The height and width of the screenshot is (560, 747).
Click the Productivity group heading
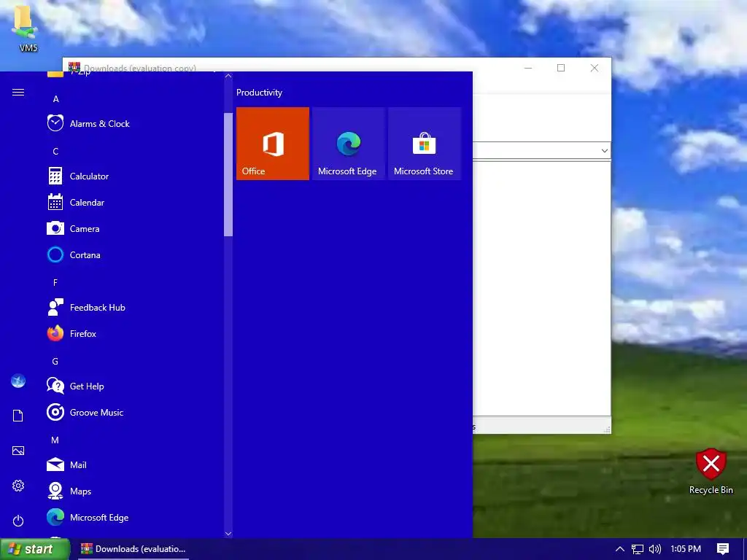point(259,93)
